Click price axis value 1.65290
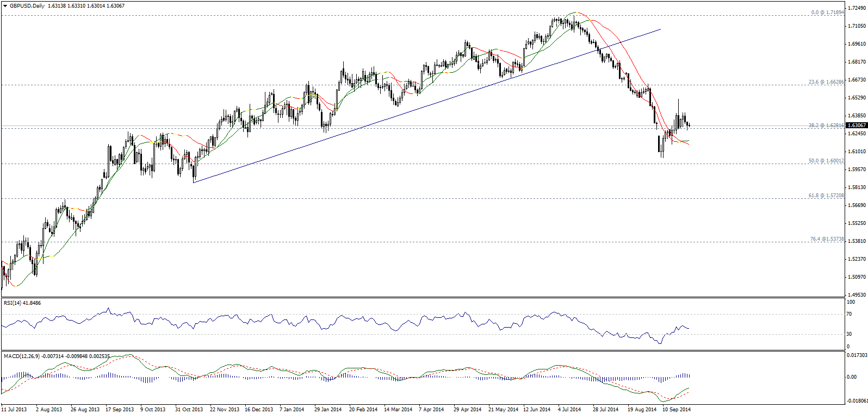The width and height of the screenshot is (868, 414). [857, 98]
